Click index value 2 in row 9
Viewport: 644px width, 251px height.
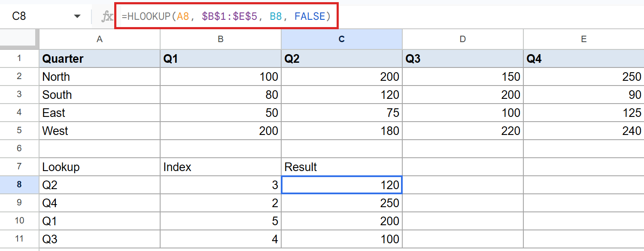[221, 203]
